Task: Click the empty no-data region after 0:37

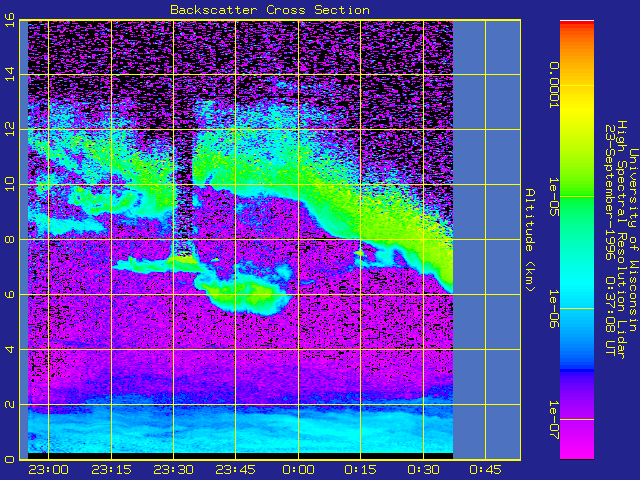Action: click(x=487, y=240)
